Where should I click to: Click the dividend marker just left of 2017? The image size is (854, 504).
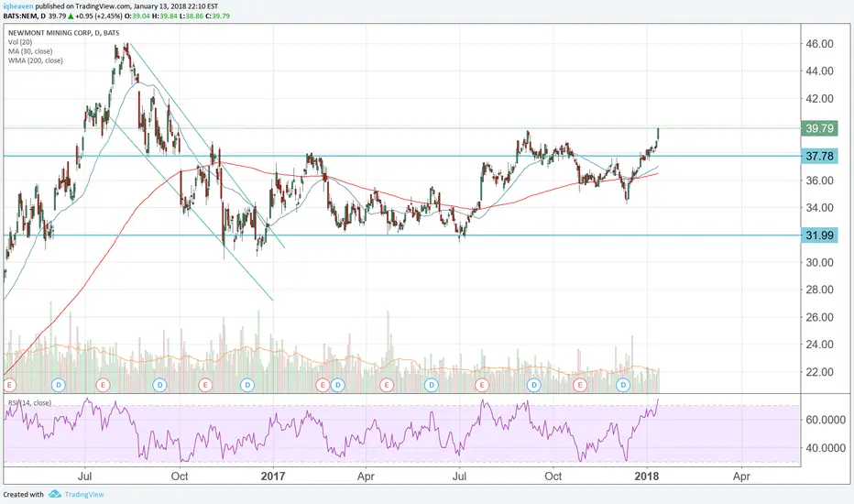click(x=247, y=385)
